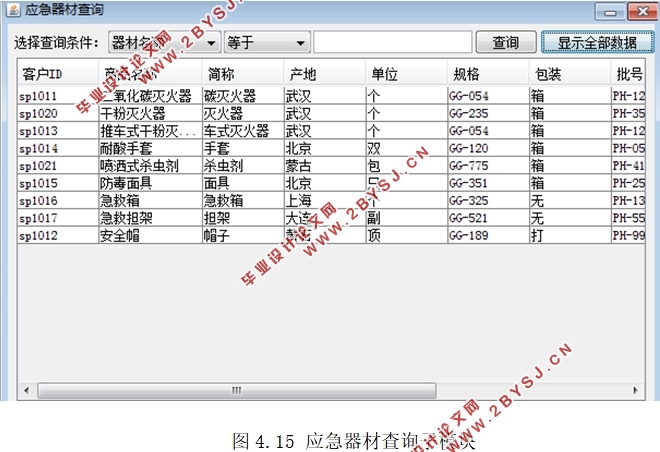Click the 批号 column header
The width and height of the screenshot is (660, 452).
point(628,74)
